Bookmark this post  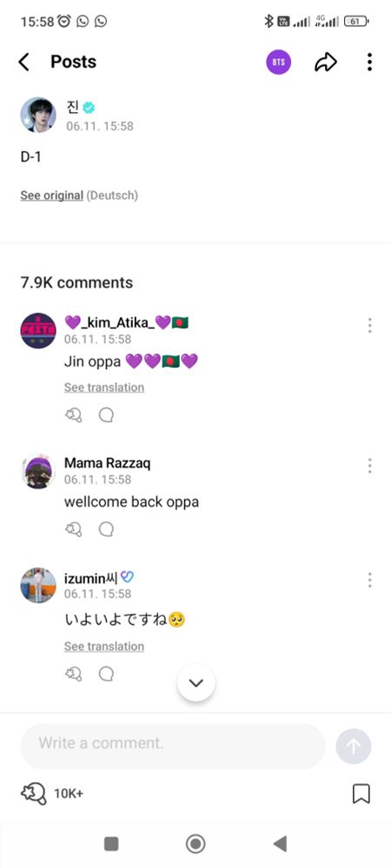click(361, 794)
